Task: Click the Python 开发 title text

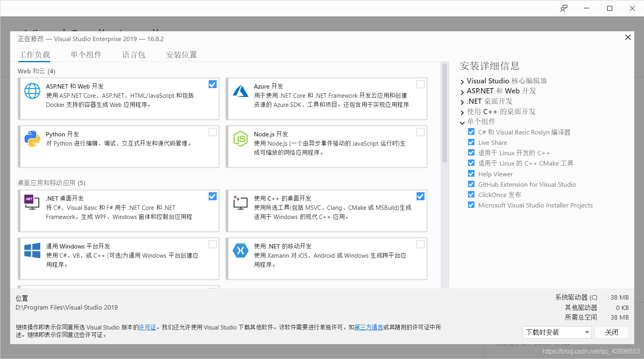Action: [x=62, y=134]
